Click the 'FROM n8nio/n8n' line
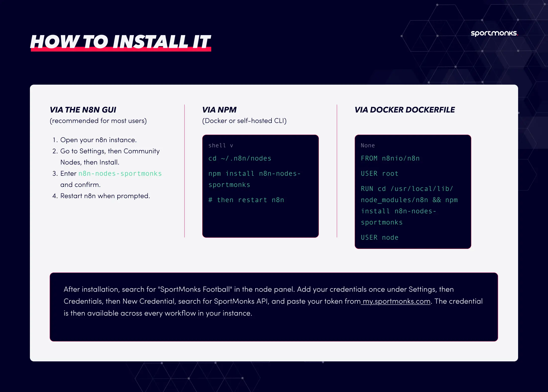This screenshot has width=548, height=392. click(390, 159)
